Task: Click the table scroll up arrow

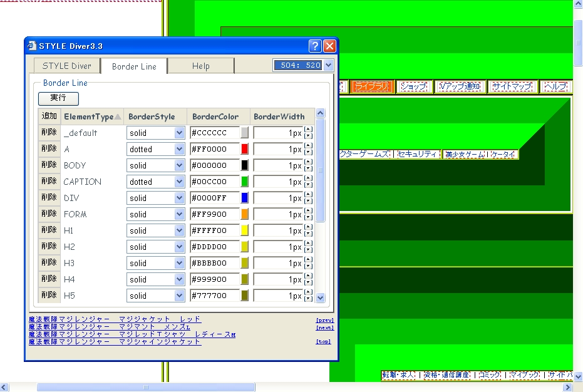Action: (320, 113)
